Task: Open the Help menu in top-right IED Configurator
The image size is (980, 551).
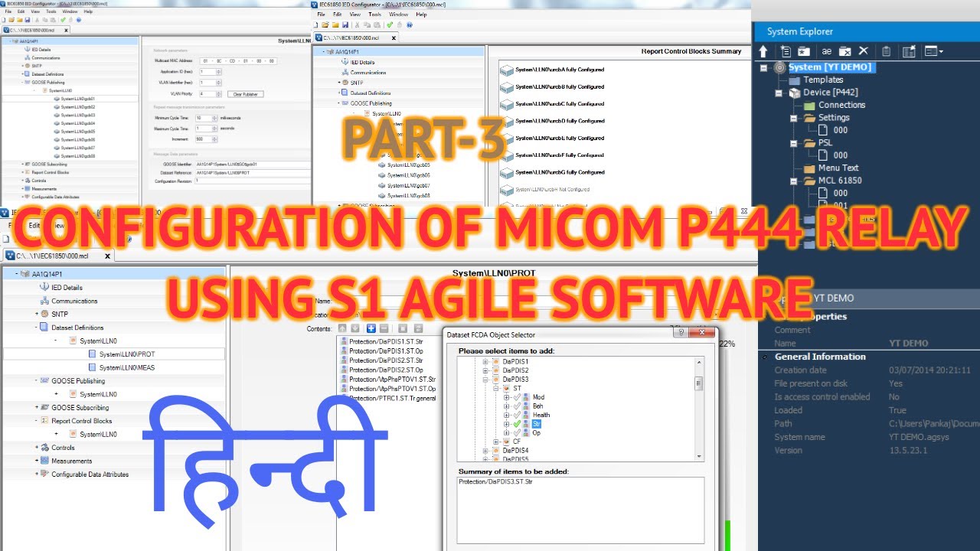Action: pyautogui.click(x=422, y=15)
